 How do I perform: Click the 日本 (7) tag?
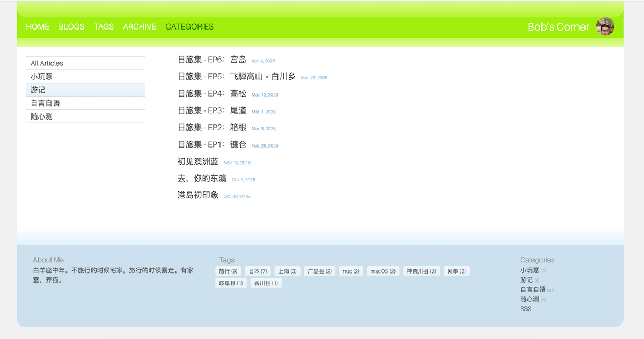(x=258, y=271)
